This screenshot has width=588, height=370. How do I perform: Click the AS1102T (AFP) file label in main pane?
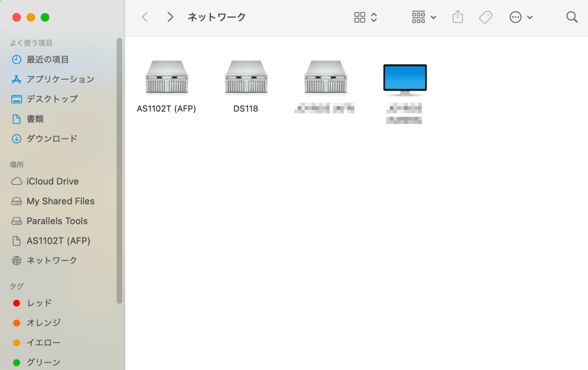pyautogui.click(x=167, y=108)
